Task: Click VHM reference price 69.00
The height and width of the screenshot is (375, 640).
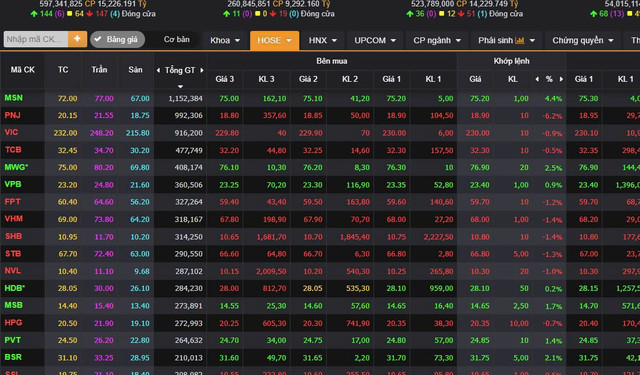Action: click(67, 219)
